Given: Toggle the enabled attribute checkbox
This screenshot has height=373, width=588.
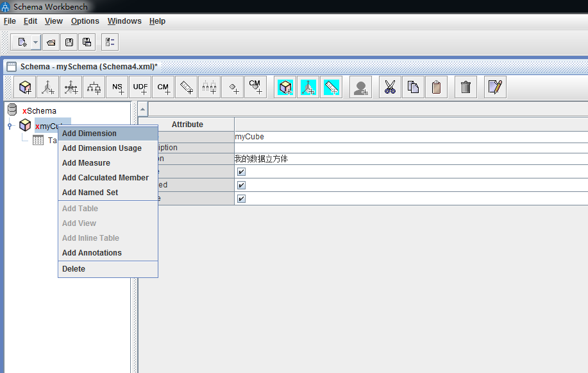Looking at the screenshot, I should pyautogui.click(x=242, y=185).
